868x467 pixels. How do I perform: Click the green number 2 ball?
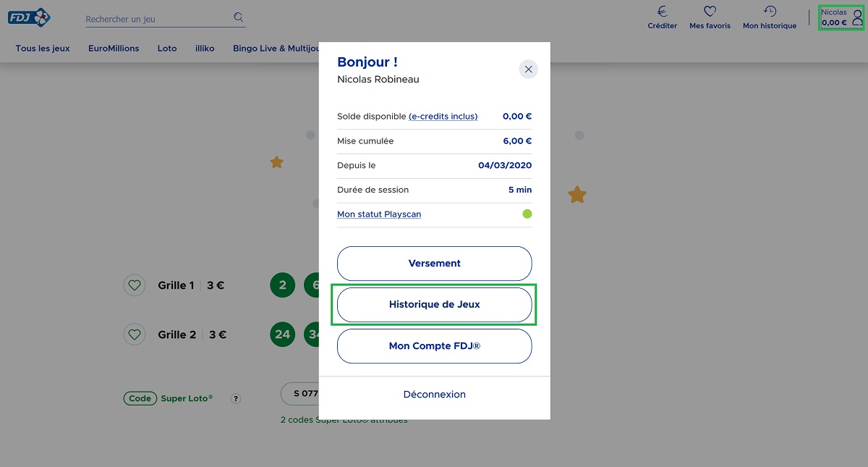click(283, 285)
